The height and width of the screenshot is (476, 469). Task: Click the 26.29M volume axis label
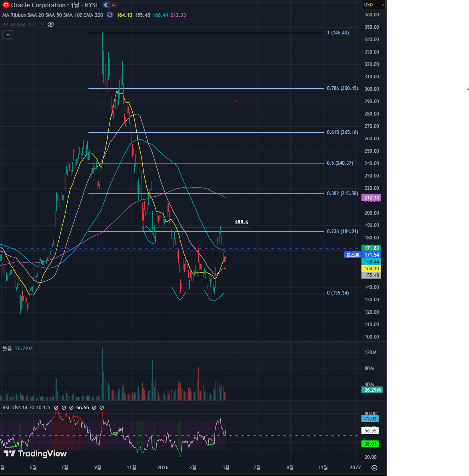(372, 390)
